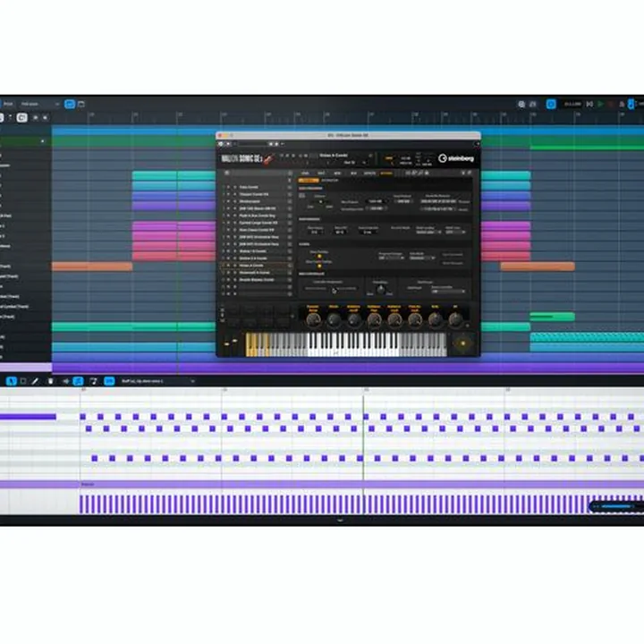Image resolution: width=644 pixels, height=644 pixels.
Task: Click the HALion Sonic SE logo
Action: tap(247, 158)
